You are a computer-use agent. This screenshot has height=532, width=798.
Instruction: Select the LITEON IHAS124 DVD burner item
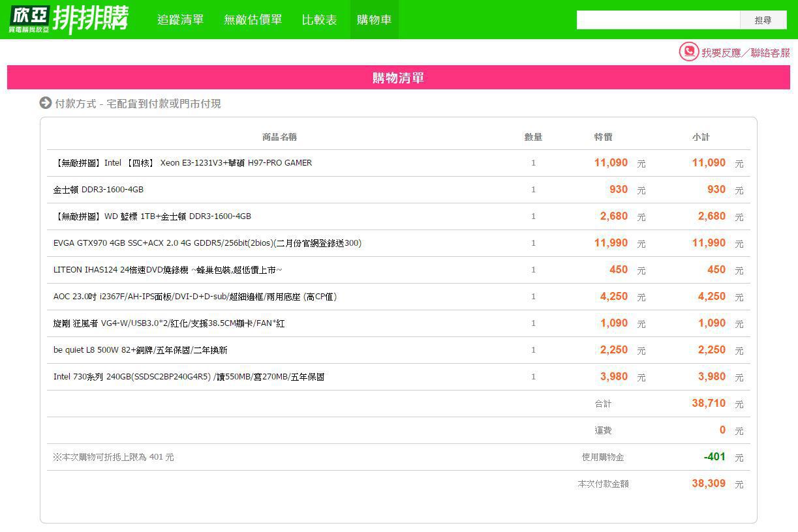click(168, 270)
